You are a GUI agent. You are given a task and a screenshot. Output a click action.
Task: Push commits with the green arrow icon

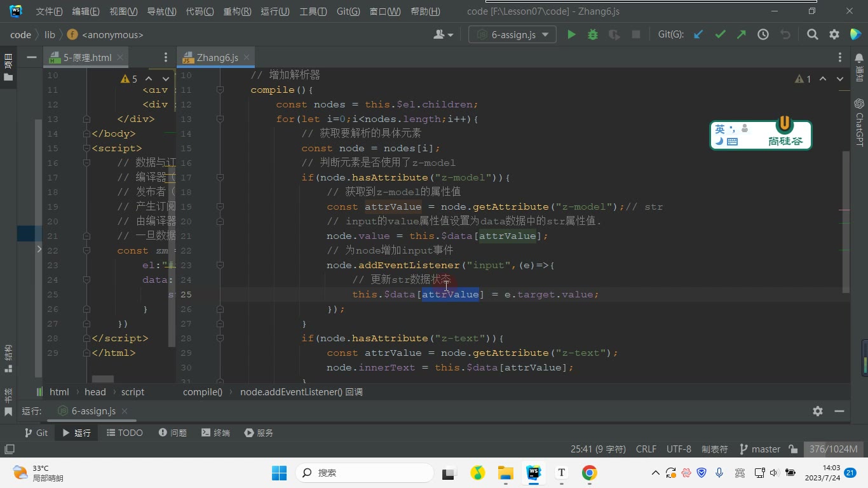click(x=742, y=35)
